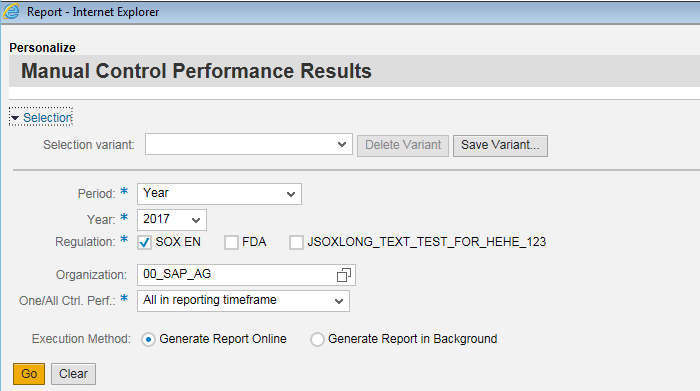Open the One/All Ctrl. Perf. dropdown
This screenshot has width=700, height=391.
tap(243, 301)
